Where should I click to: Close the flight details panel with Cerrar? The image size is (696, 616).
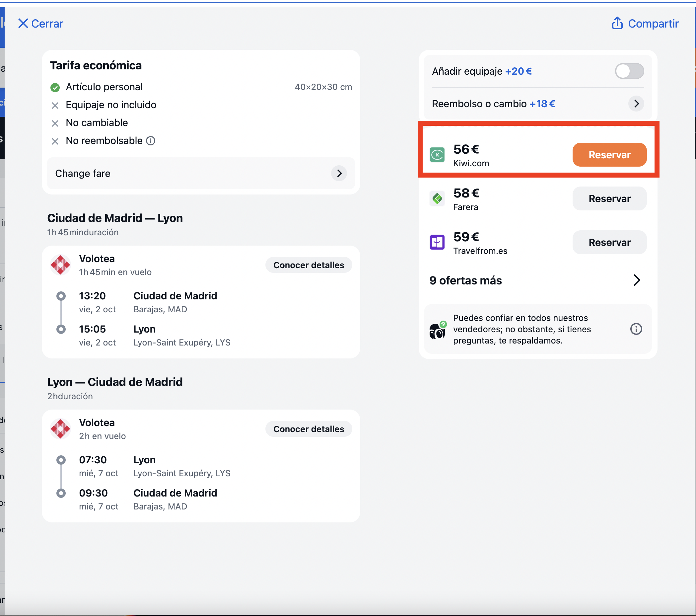tap(40, 24)
